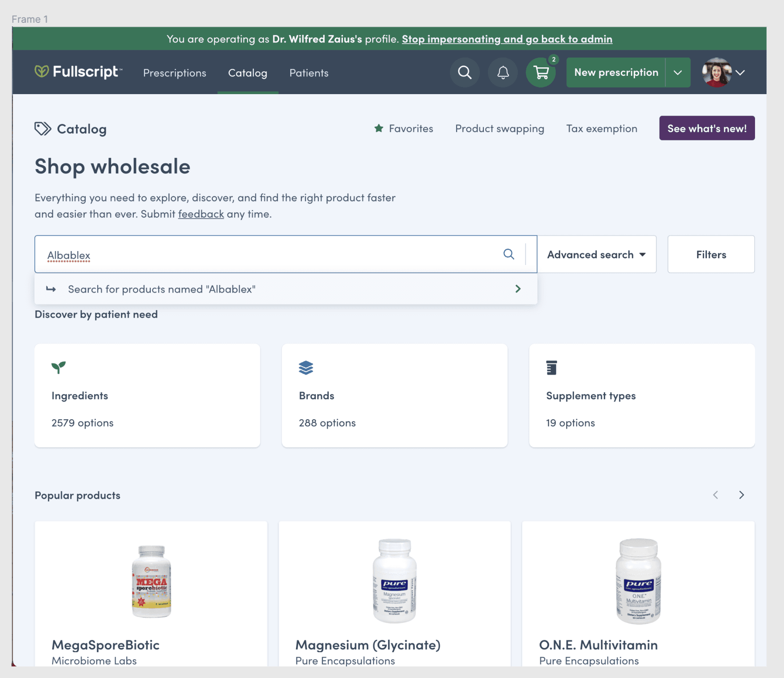Click the MegaSporeBiotic bottle image
This screenshot has height=678, width=784.
[x=151, y=581]
